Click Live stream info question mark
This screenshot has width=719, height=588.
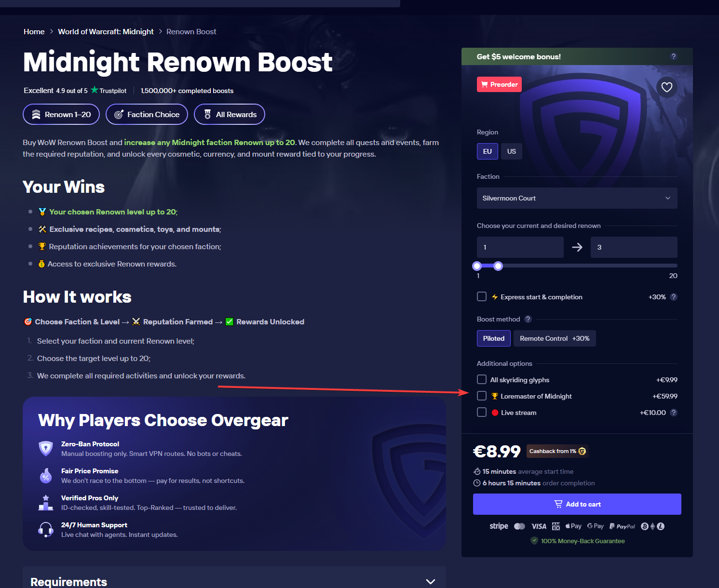click(674, 413)
